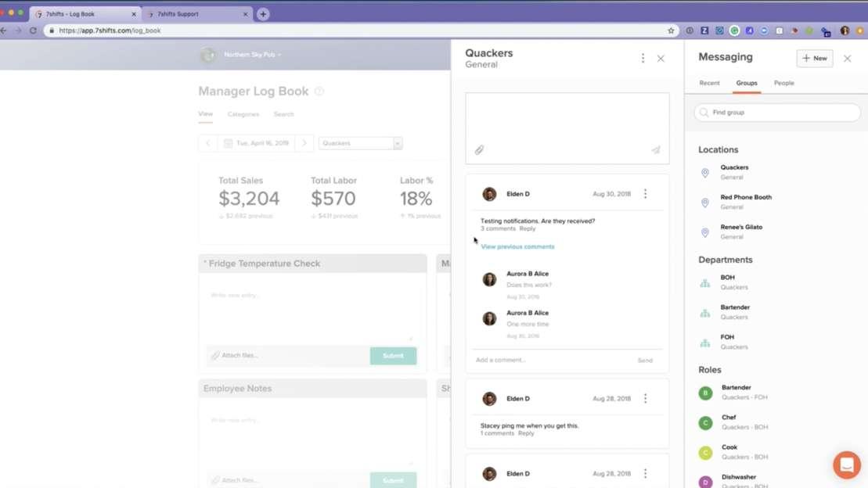Open a new browser tab
The height and width of the screenshot is (488, 868).
(x=263, y=14)
